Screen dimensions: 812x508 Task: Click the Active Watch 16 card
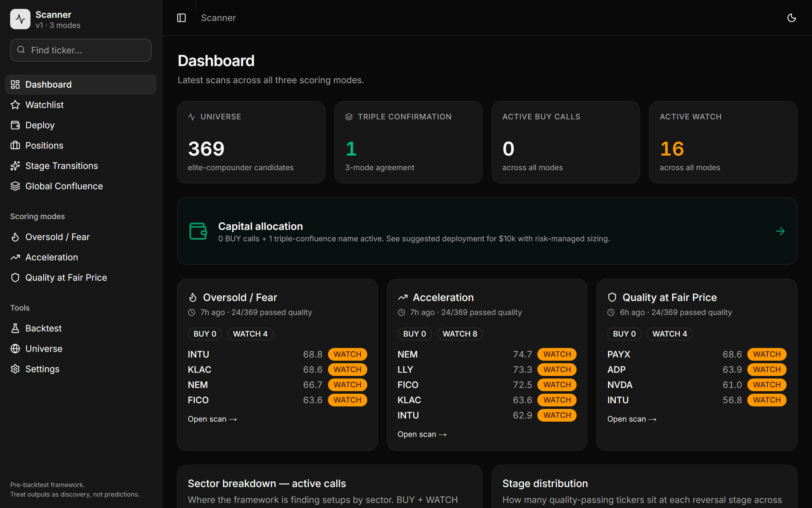[x=723, y=142]
